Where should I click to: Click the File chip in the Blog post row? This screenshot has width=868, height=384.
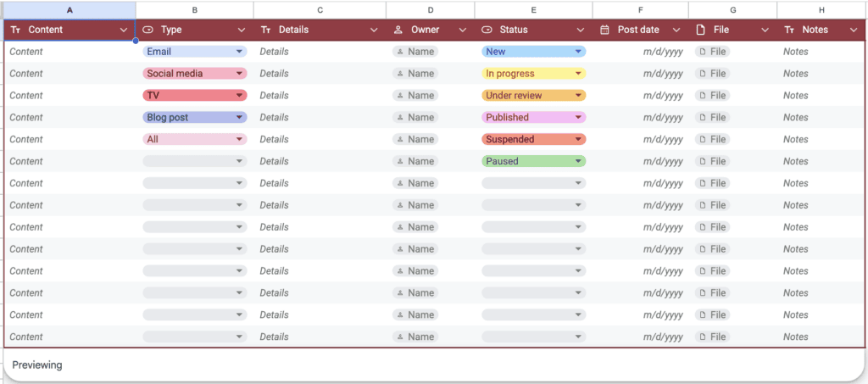(712, 117)
